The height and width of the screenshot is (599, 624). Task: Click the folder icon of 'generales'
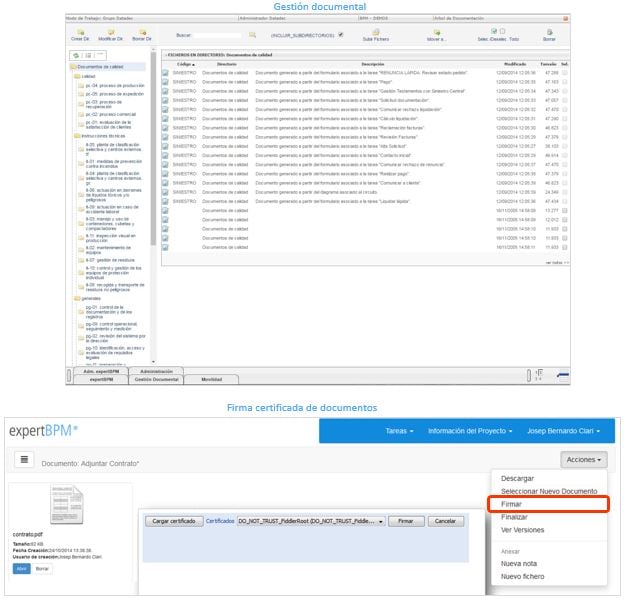77,299
